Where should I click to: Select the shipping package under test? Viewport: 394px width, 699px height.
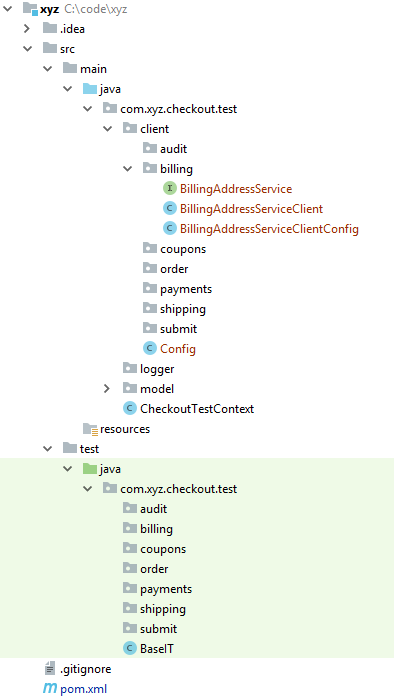pos(163,609)
